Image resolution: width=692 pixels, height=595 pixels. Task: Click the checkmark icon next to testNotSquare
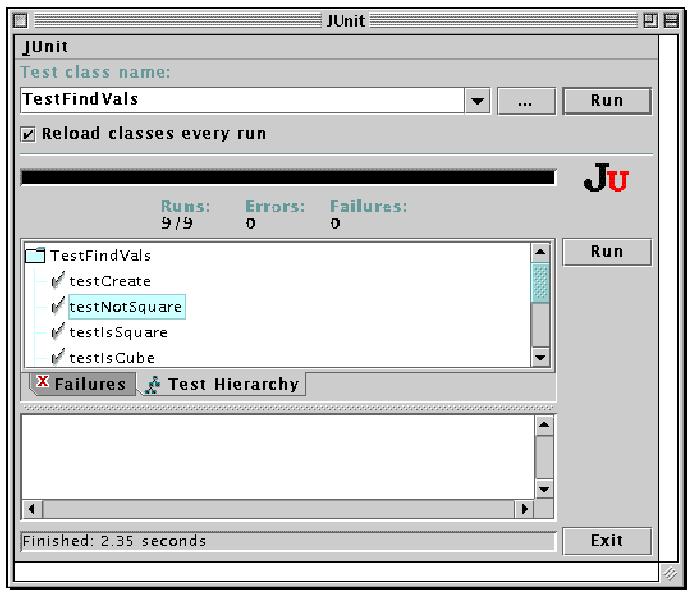[x=58, y=305]
